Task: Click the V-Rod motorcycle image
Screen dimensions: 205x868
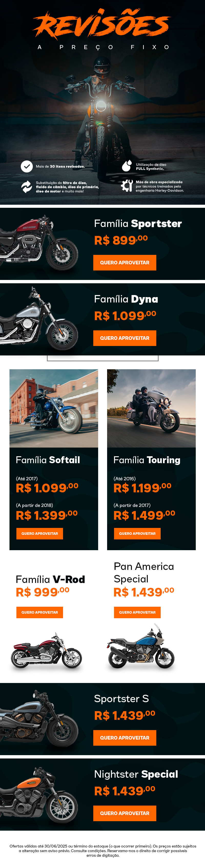Action: [x=47, y=651]
